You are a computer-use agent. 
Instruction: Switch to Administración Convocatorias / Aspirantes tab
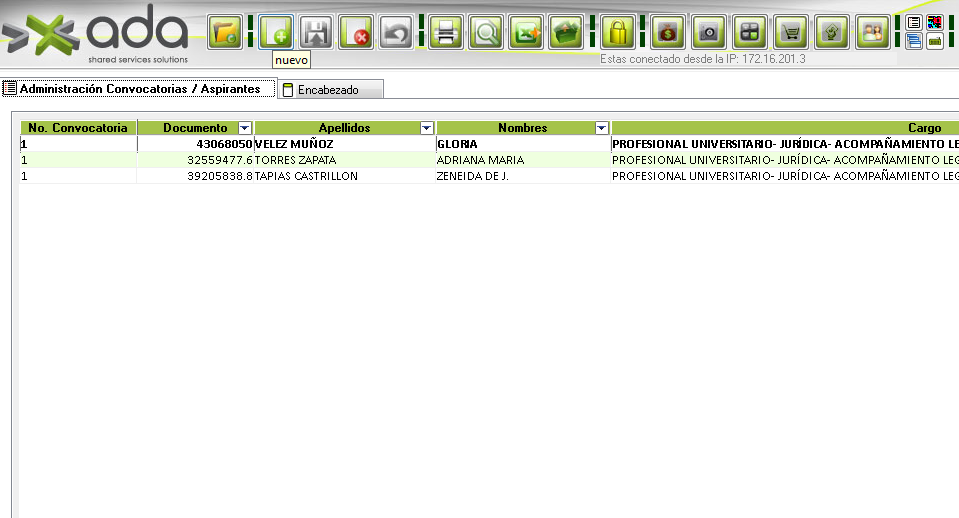pyautogui.click(x=139, y=89)
